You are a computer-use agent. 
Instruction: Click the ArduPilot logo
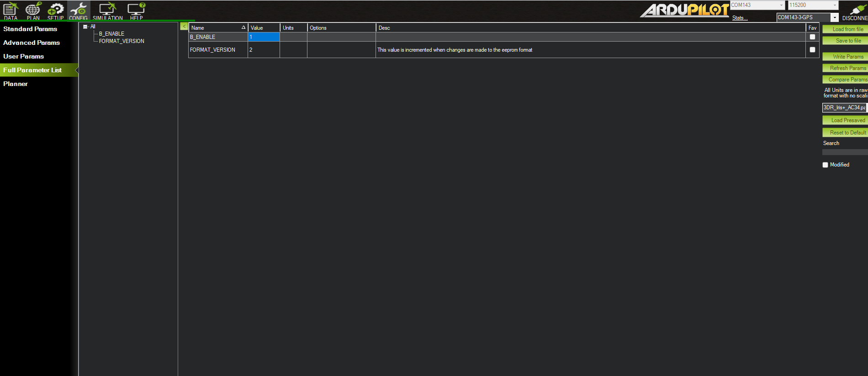[x=684, y=10]
